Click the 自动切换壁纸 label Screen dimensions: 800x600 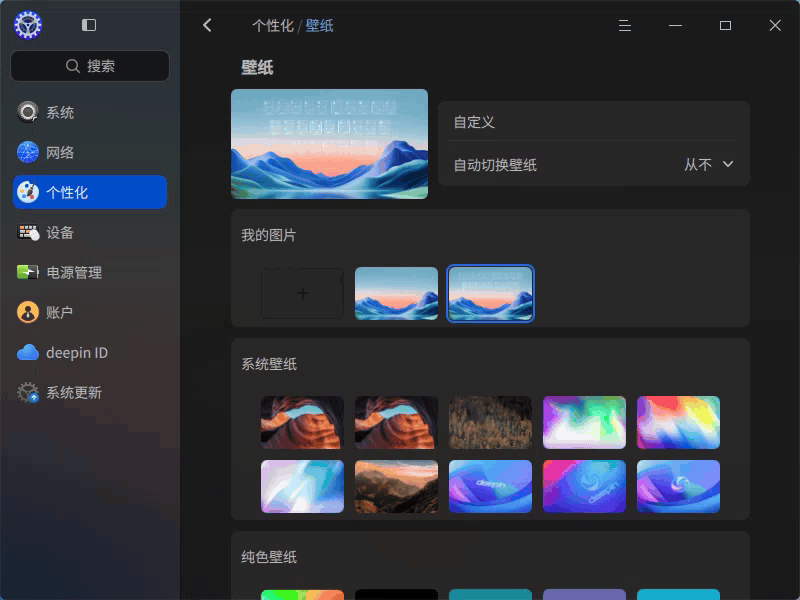pos(495,165)
